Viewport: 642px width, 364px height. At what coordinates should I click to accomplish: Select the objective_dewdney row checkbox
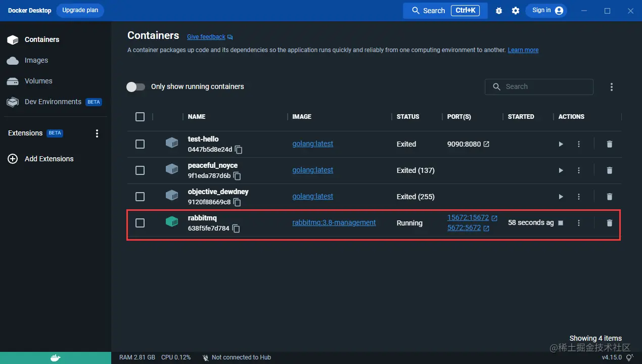(x=140, y=197)
